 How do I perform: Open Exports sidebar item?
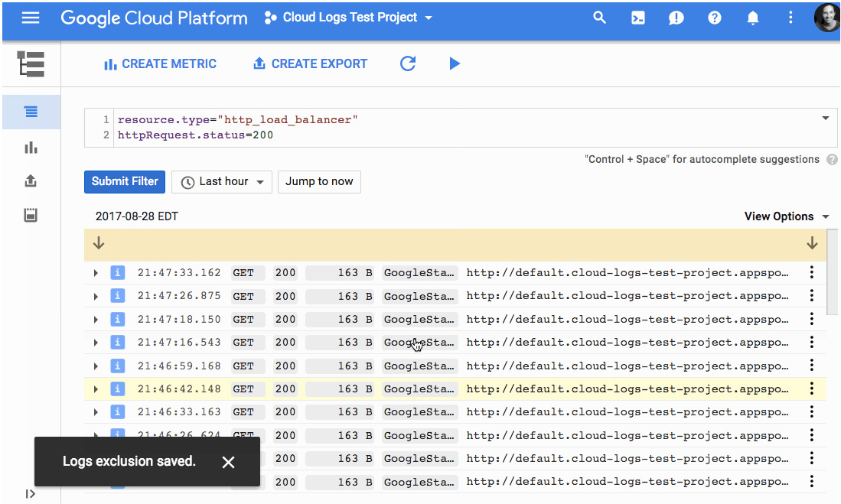tap(31, 180)
